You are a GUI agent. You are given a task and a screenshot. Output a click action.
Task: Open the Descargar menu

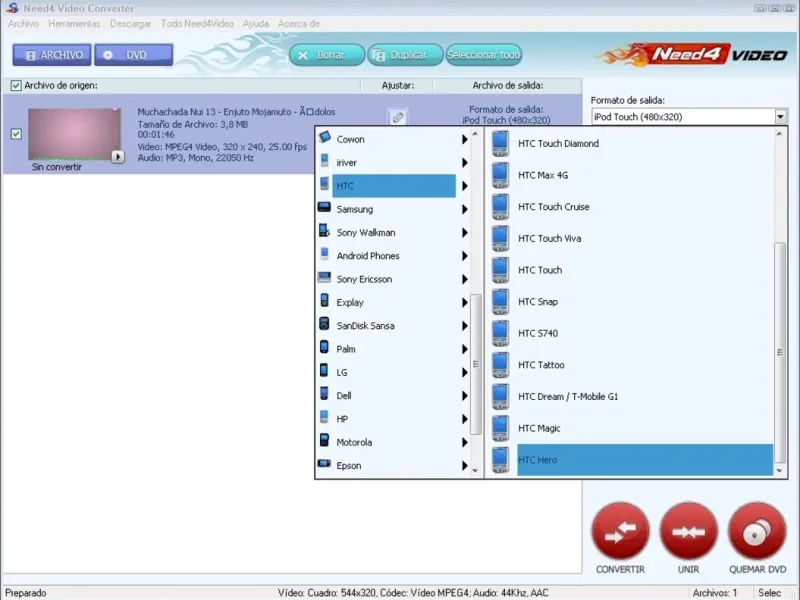click(x=131, y=23)
